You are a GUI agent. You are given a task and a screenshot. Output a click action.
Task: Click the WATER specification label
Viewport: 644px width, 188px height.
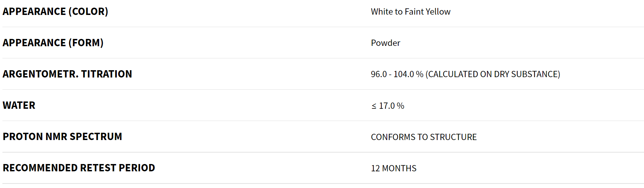pyautogui.click(x=19, y=105)
